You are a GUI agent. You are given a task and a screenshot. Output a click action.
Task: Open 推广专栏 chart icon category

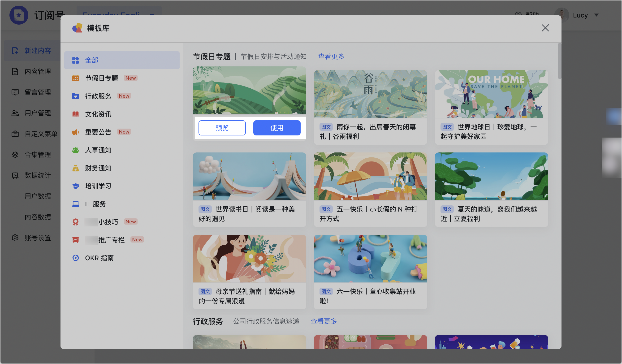pos(75,240)
